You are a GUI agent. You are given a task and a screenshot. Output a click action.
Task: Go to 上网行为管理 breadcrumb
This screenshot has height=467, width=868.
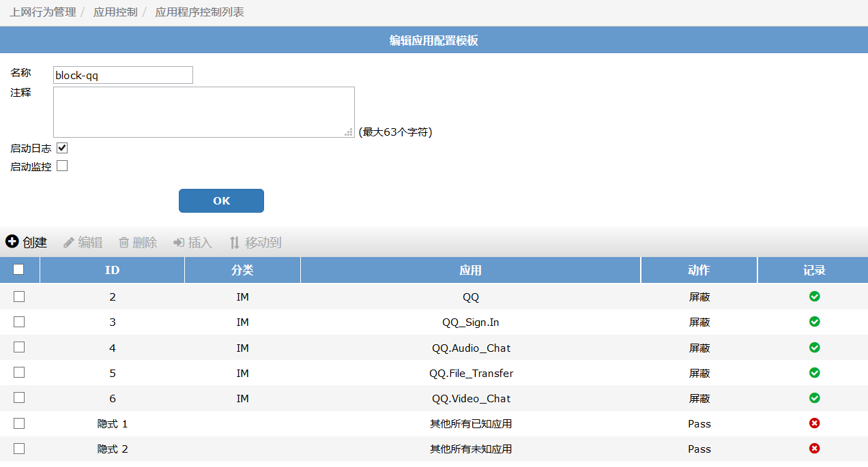pos(43,12)
